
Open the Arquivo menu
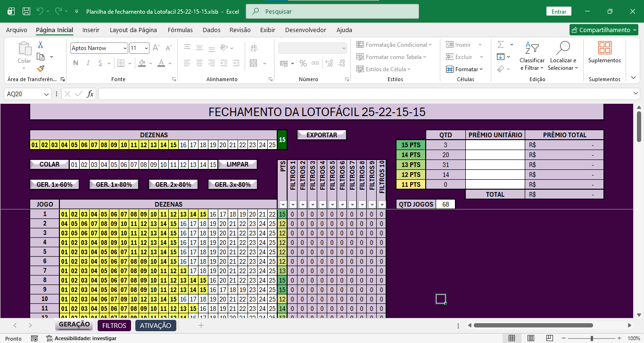(17, 30)
